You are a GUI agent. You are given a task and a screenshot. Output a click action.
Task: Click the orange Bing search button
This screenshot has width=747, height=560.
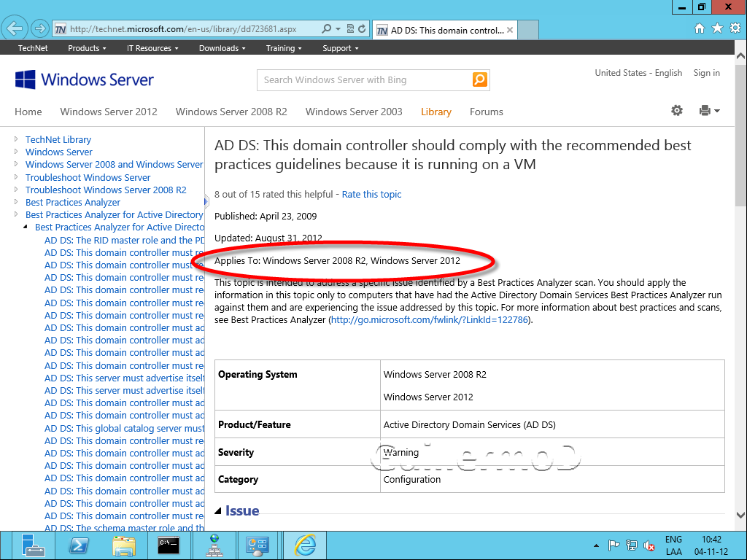click(479, 80)
